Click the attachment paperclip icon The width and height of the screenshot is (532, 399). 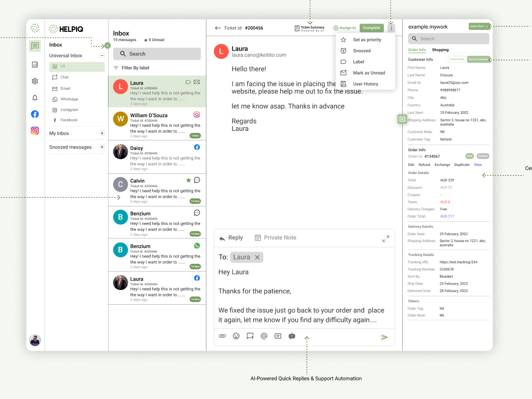[x=222, y=336]
